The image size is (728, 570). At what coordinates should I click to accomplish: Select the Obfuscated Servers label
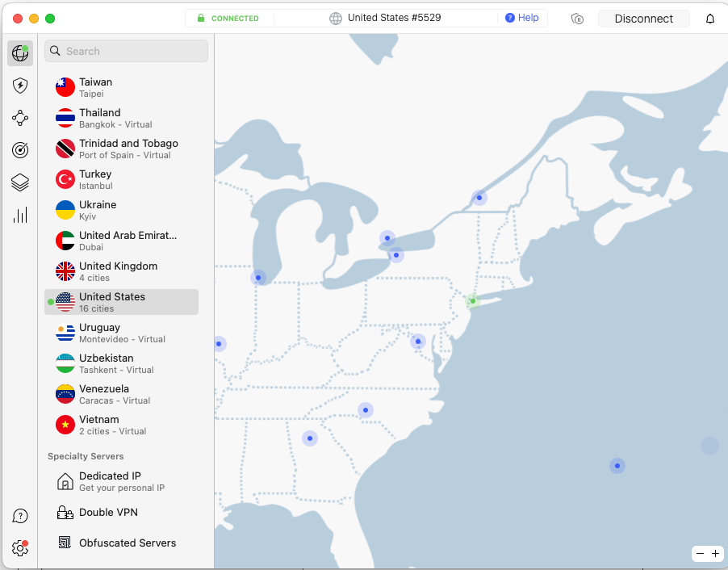tap(128, 543)
